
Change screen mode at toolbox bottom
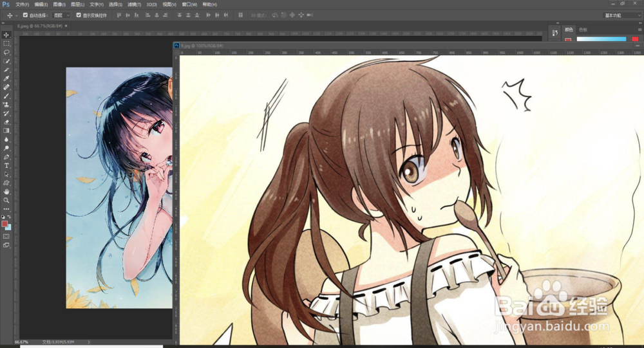tap(6, 246)
